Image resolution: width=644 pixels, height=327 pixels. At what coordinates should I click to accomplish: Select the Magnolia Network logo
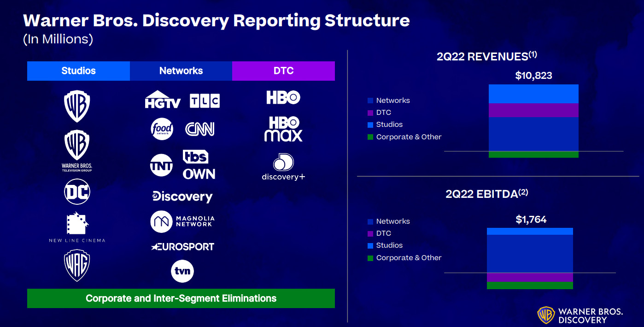click(182, 221)
